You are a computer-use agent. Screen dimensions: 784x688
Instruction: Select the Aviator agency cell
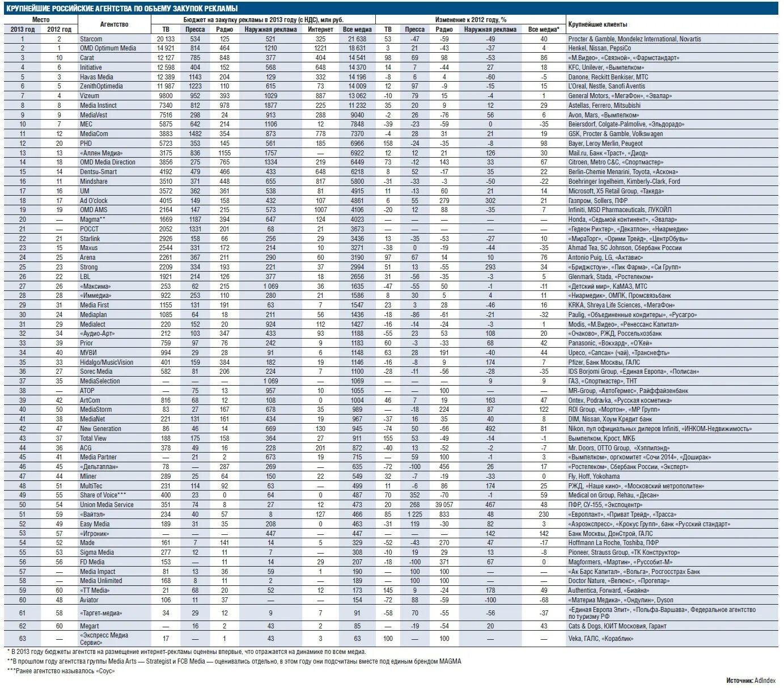89,600
